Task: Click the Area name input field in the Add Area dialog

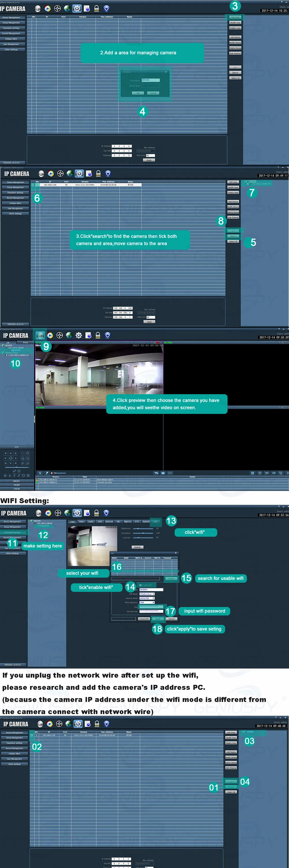Action: point(151,80)
